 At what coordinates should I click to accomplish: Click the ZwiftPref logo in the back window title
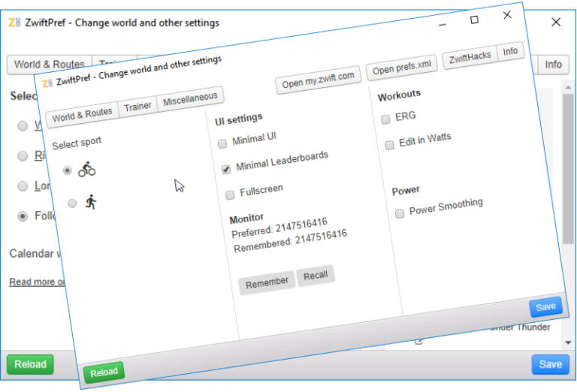click(x=14, y=23)
